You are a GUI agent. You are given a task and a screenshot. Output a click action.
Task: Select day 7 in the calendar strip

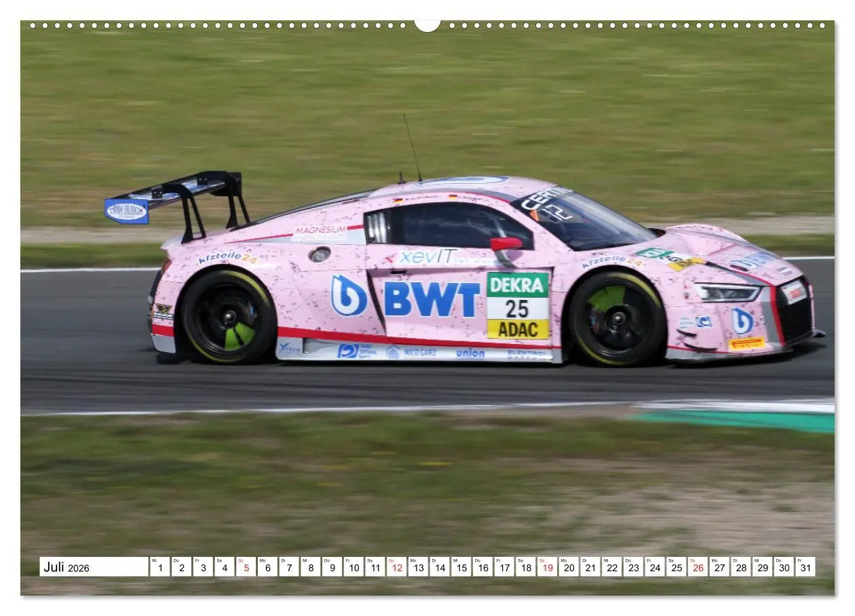click(289, 567)
